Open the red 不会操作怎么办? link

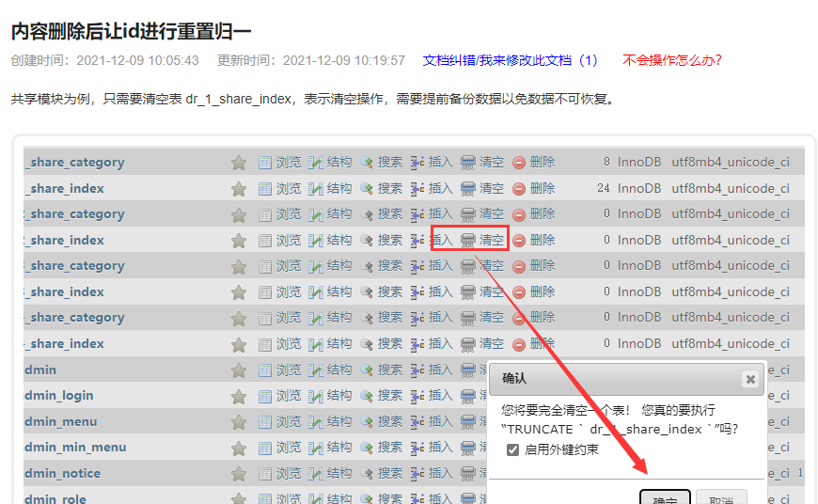click(672, 60)
